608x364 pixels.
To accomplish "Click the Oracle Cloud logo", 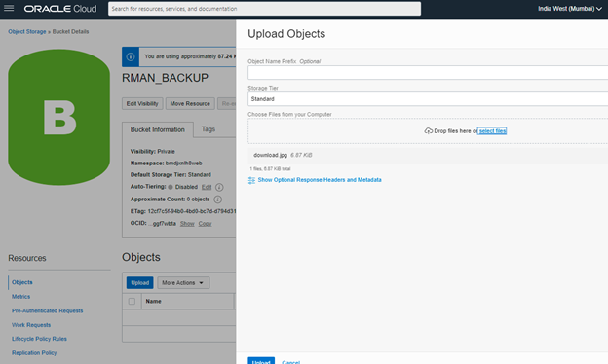I will [60, 9].
